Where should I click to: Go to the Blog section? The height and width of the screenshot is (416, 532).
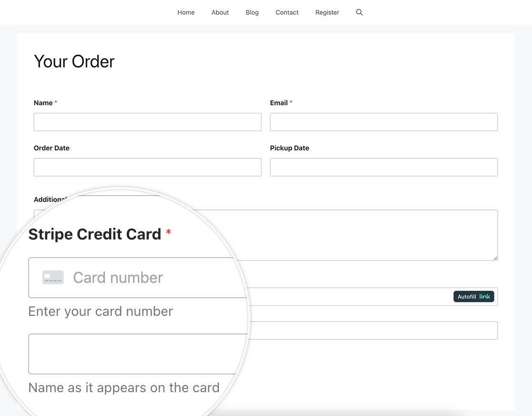pos(252,12)
